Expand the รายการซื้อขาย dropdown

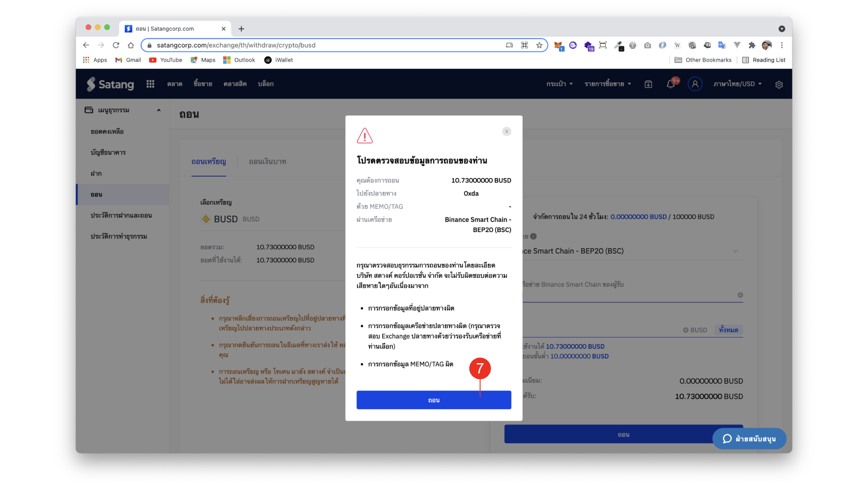pos(607,84)
